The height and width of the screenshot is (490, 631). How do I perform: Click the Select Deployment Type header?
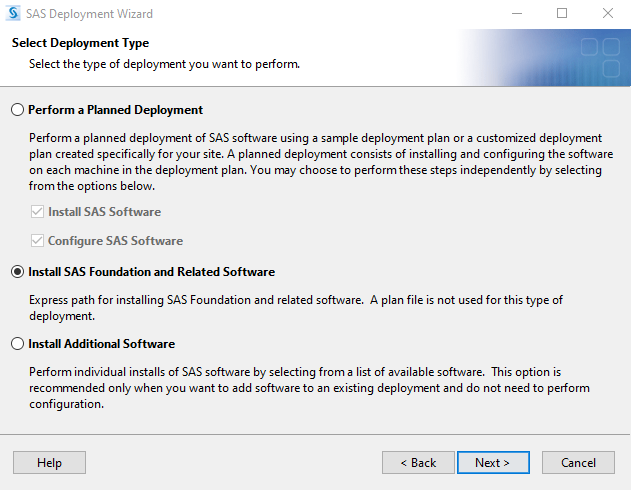(80, 43)
